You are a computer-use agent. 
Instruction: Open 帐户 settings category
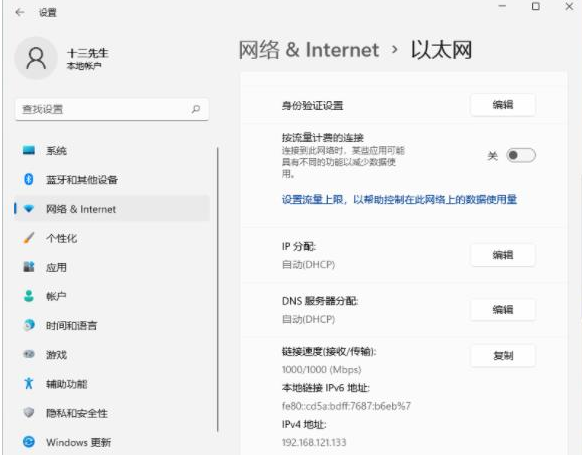click(x=112, y=296)
